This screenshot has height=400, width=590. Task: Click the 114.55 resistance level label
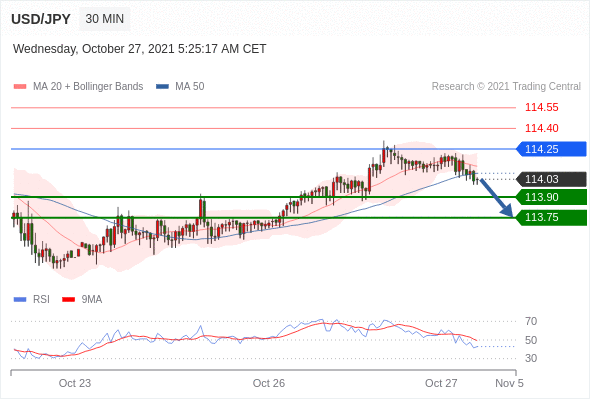(542, 107)
